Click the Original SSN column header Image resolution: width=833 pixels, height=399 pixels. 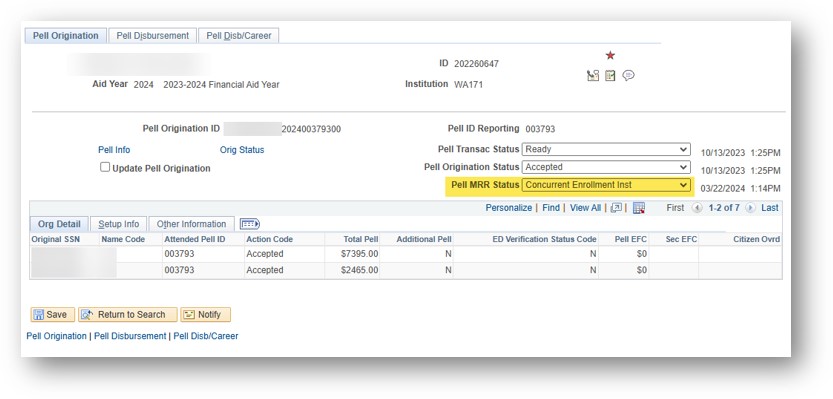[x=56, y=239]
